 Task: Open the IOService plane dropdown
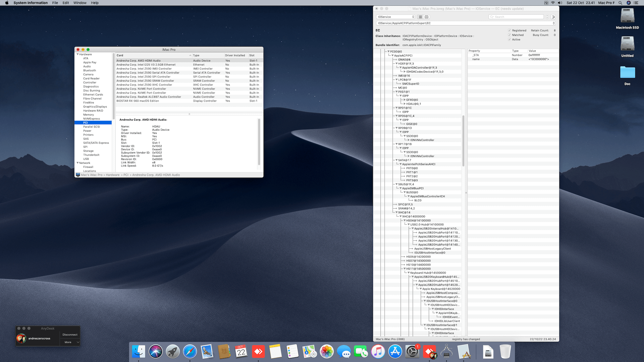pyautogui.click(x=396, y=17)
